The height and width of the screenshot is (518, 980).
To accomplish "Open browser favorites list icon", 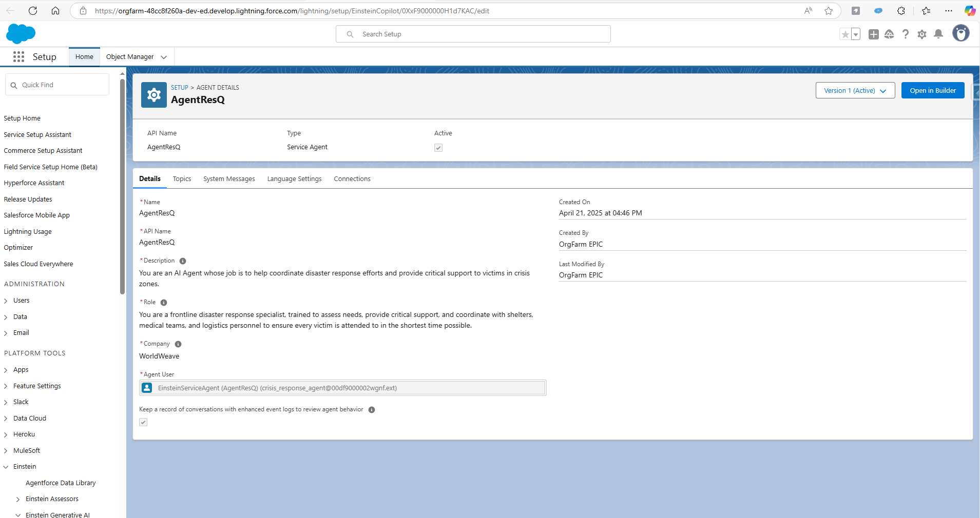I will pyautogui.click(x=926, y=11).
